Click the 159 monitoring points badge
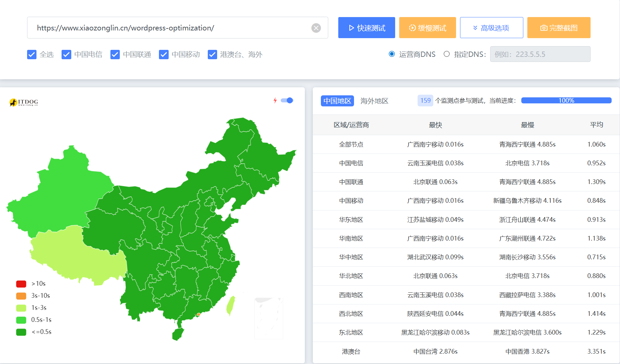Screen dimensions: 620x364 (x=425, y=100)
